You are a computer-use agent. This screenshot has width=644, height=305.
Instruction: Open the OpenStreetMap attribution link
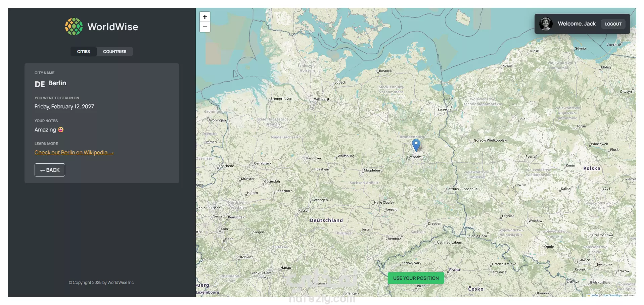click(612, 295)
